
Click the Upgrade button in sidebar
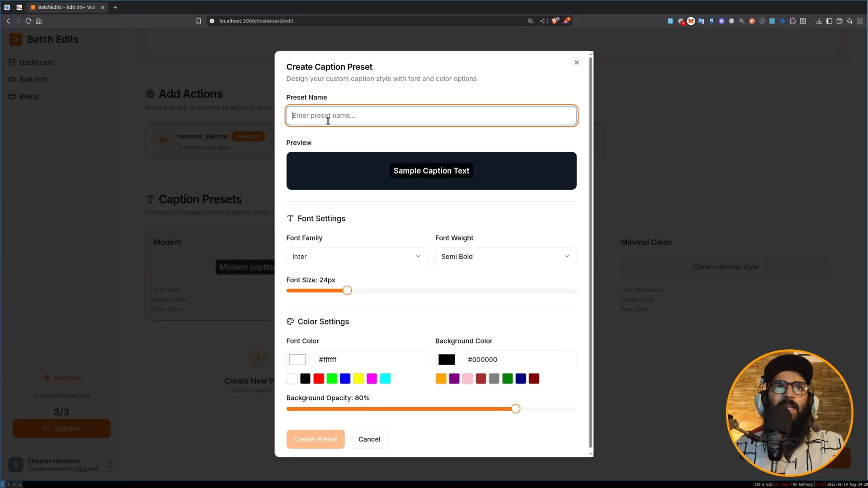click(x=61, y=428)
